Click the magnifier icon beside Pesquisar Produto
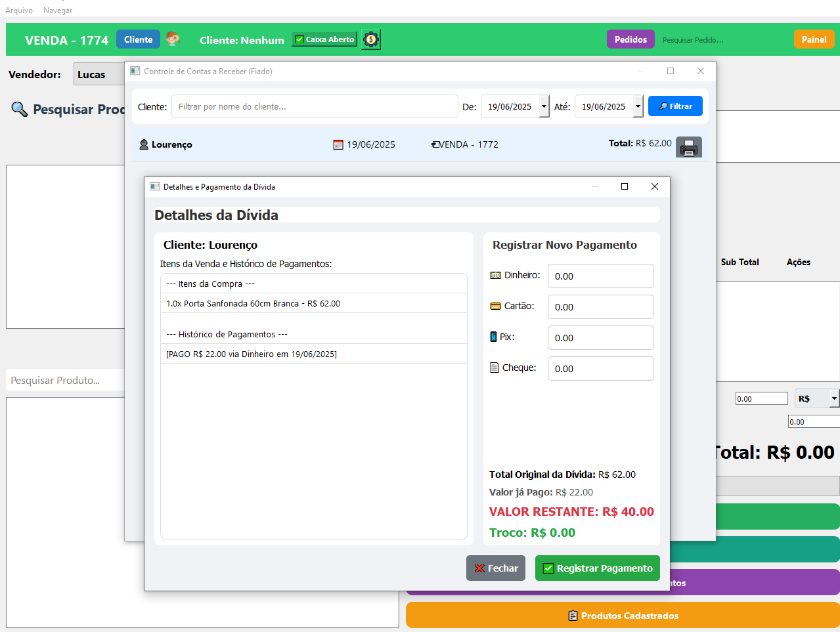This screenshot has width=840, height=632. coord(20,109)
